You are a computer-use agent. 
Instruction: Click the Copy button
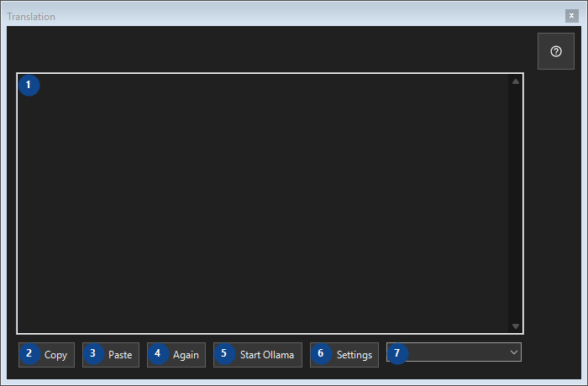(x=46, y=354)
